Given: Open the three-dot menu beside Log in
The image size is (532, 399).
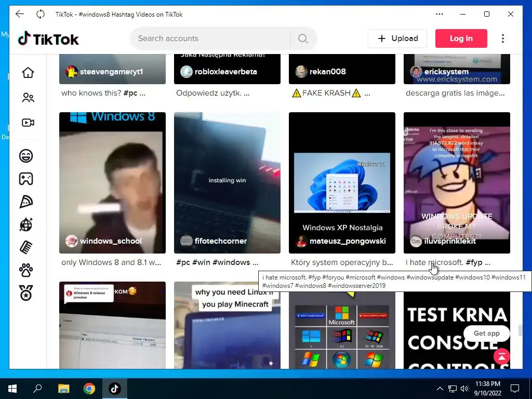Looking at the screenshot, I should click(x=503, y=38).
